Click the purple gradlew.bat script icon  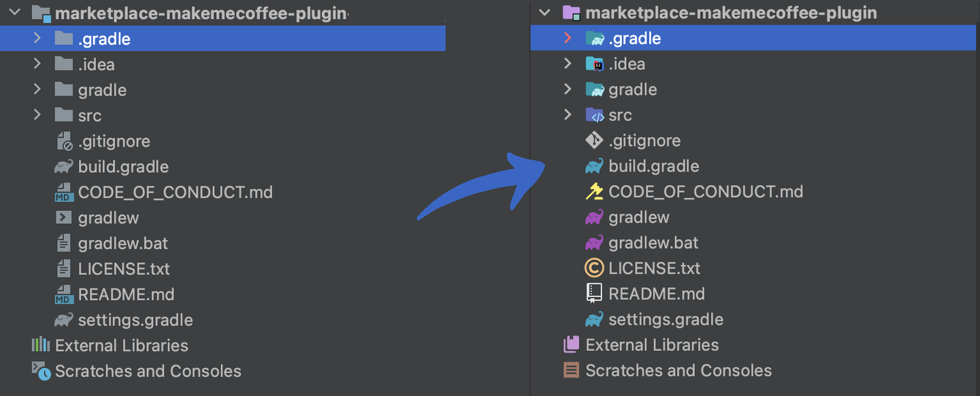coord(593,242)
